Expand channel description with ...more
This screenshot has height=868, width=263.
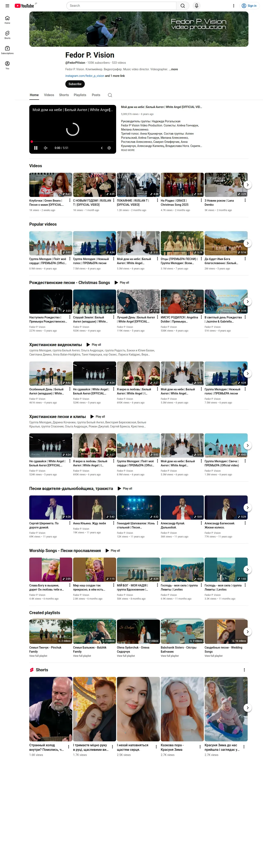click(x=173, y=69)
